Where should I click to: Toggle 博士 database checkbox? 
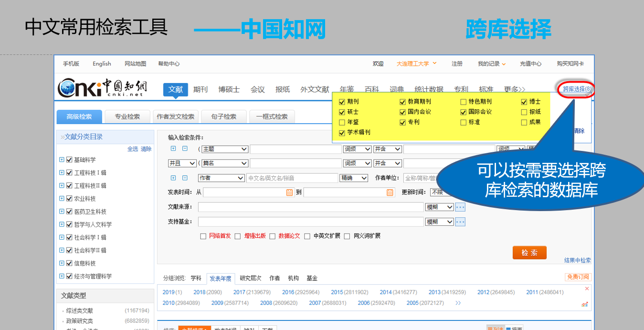(x=525, y=102)
